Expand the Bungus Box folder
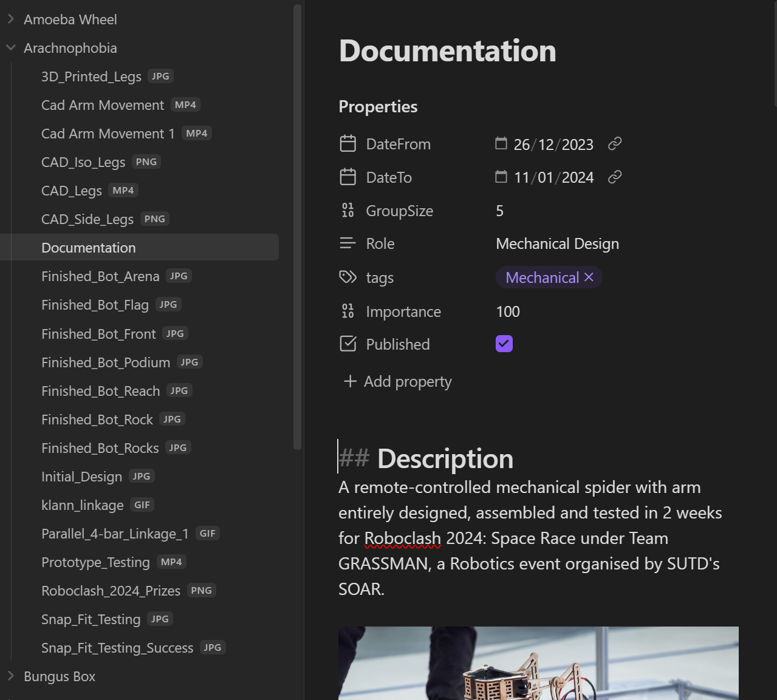 [11, 676]
